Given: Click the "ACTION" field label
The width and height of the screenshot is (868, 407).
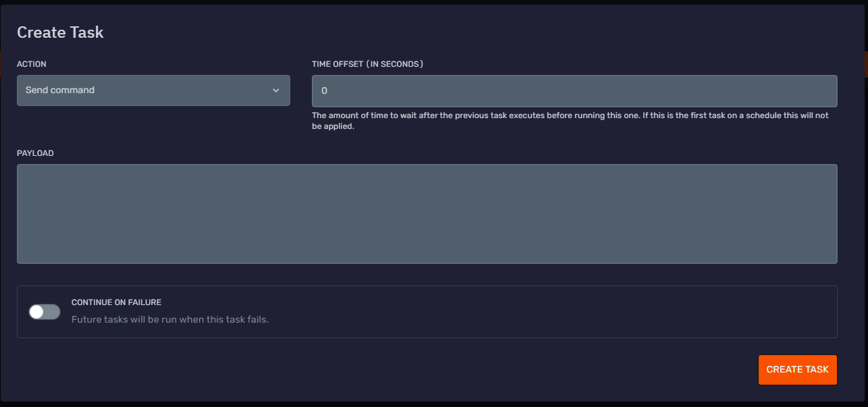Looking at the screenshot, I should pyautogui.click(x=32, y=64).
